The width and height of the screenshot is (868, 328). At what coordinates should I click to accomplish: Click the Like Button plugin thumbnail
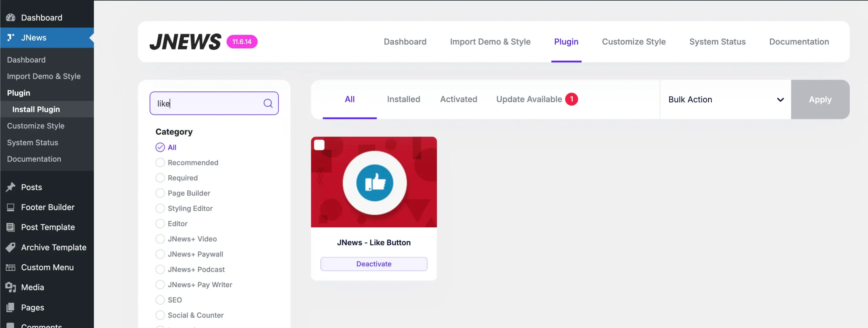point(374,182)
